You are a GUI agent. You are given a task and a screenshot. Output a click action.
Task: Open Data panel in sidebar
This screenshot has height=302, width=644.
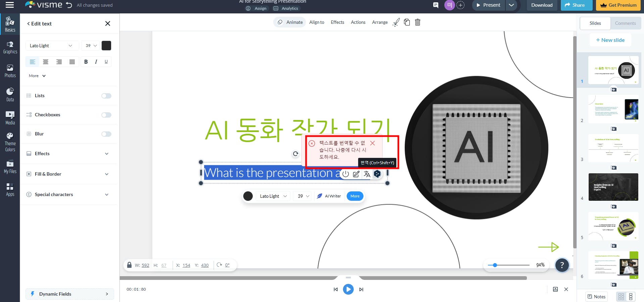10,95
